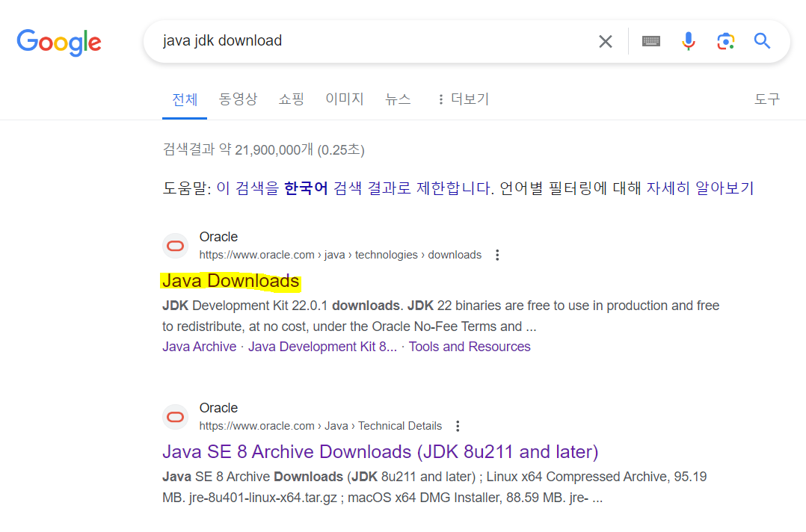Open Google Lens image search icon
This screenshot has height=532, width=806.
tap(726, 41)
